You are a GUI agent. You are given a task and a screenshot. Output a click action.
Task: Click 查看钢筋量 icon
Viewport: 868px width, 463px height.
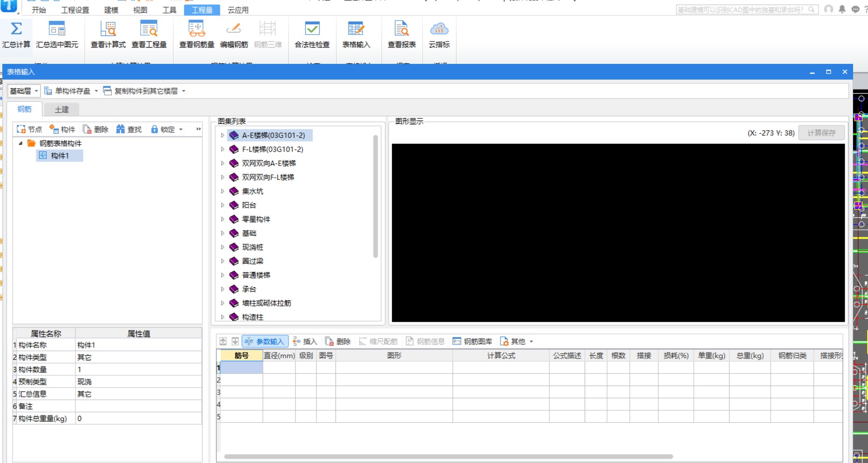pyautogui.click(x=197, y=29)
